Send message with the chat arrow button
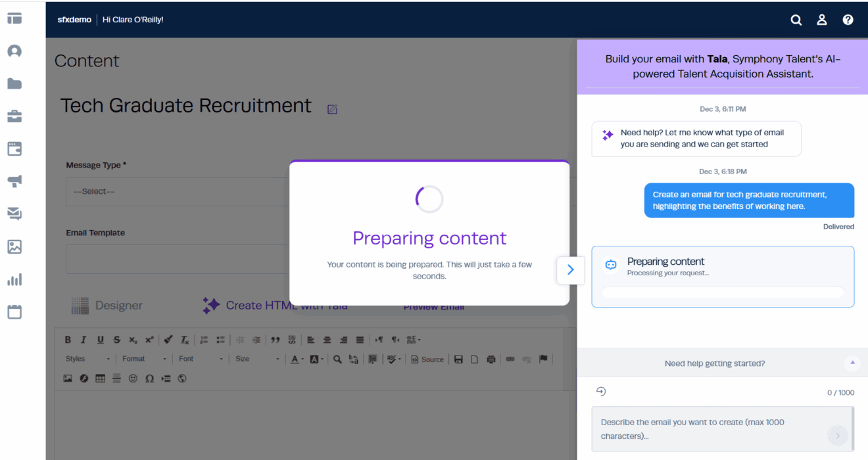868x460 pixels. (x=837, y=436)
